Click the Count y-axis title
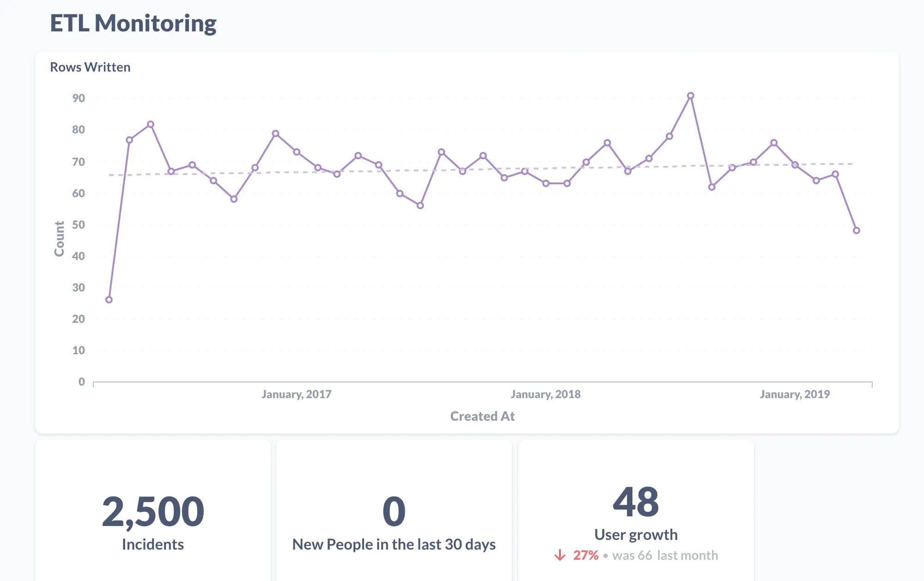Image resolution: width=924 pixels, height=581 pixels. [59, 238]
